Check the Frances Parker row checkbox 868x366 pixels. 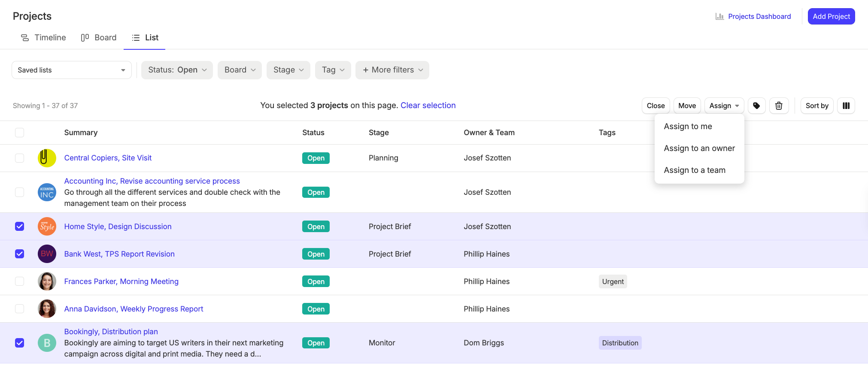click(x=19, y=281)
